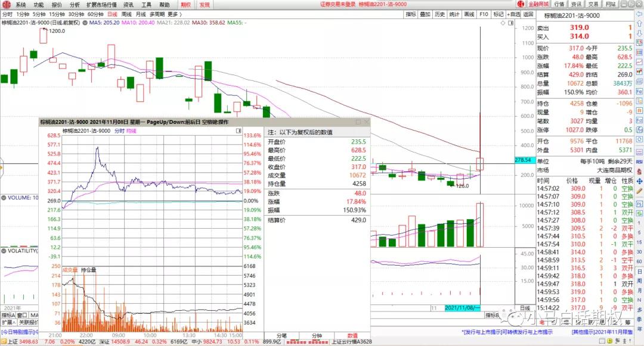This screenshot has height=346, width=644.
Task: Switch to 日线 daily chart period
Action: click(112, 14)
